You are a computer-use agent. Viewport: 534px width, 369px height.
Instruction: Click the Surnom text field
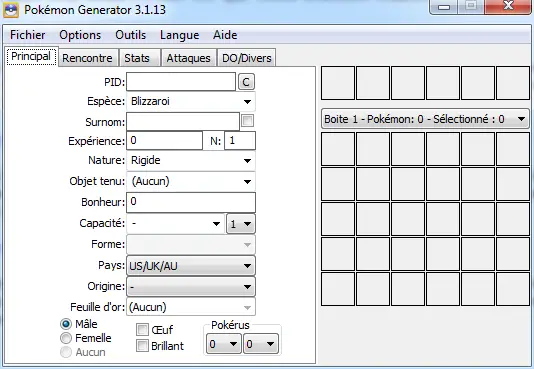click(x=183, y=122)
